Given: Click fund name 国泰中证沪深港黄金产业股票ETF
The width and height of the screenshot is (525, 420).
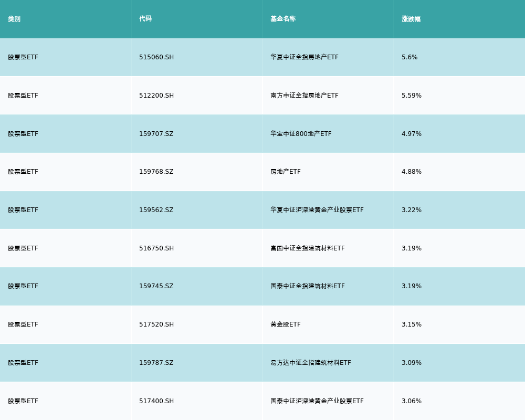Looking at the screenshot, I should point(317,401).
